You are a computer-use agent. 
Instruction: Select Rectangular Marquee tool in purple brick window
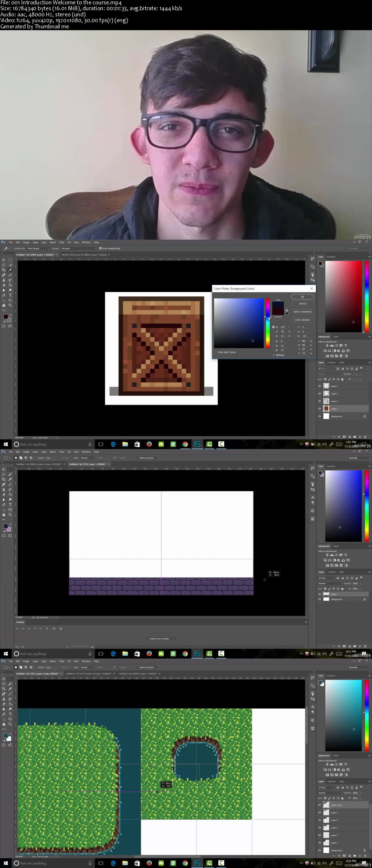coord(10,469)
